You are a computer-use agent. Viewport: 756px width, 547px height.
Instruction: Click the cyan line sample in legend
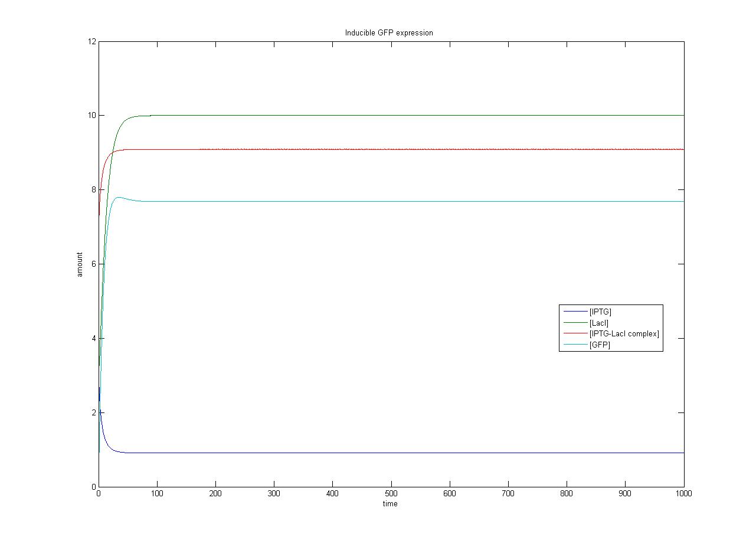(575, 345)
